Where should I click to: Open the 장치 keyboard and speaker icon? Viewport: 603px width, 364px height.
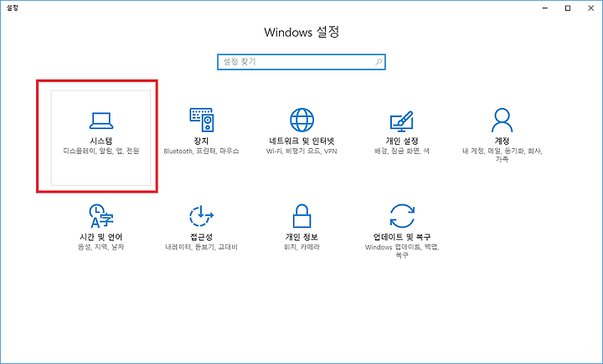tap(202, 120)
